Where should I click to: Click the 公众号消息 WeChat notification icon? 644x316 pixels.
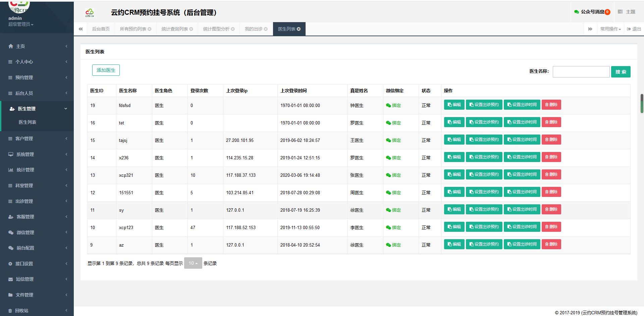576,12
